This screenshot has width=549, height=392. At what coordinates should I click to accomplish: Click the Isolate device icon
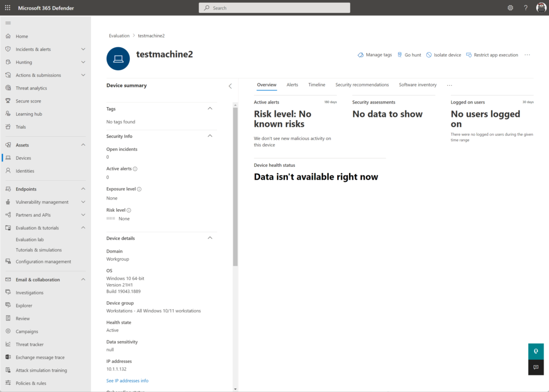[x=428, y=55]
